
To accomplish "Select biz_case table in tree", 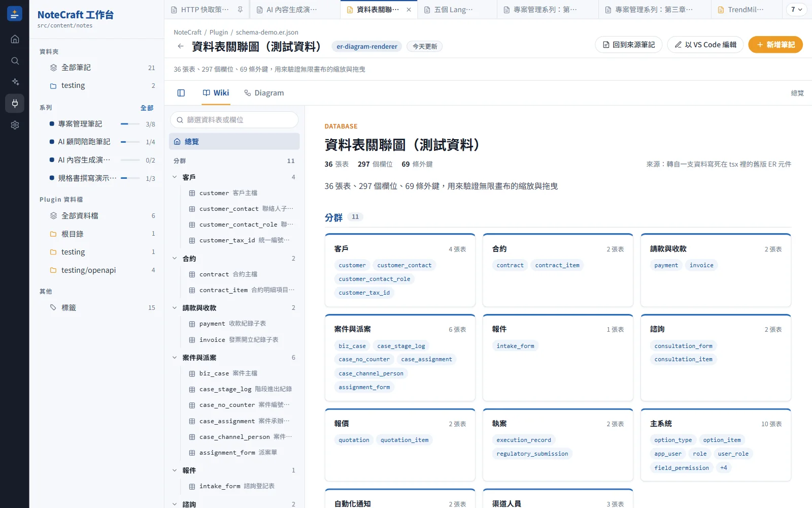I will point(240,373).
